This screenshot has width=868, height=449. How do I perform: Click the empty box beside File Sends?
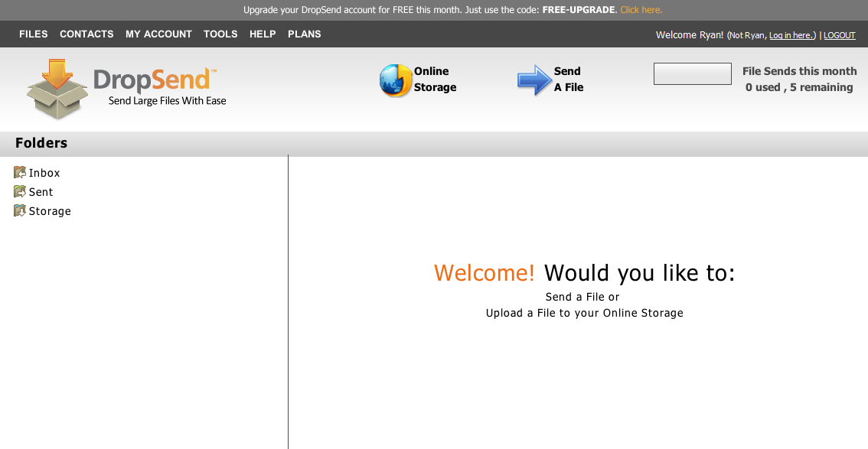coord(692,74)
